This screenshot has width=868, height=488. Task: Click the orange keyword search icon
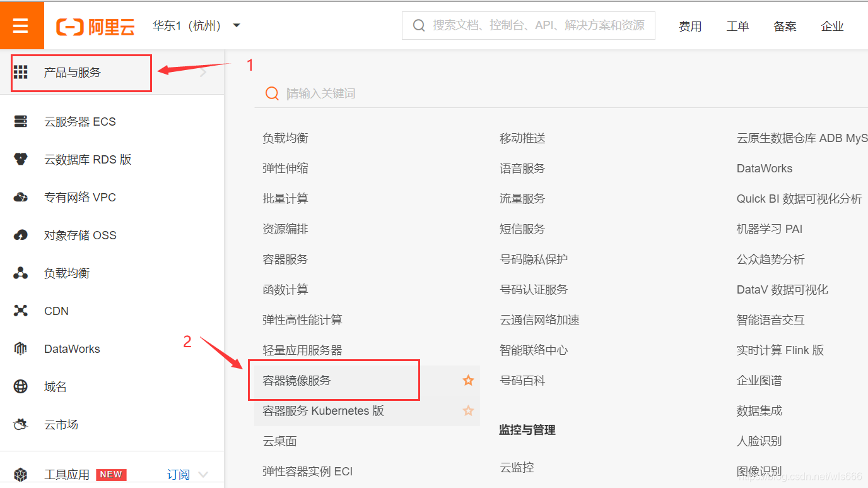[x=272, y=93]
